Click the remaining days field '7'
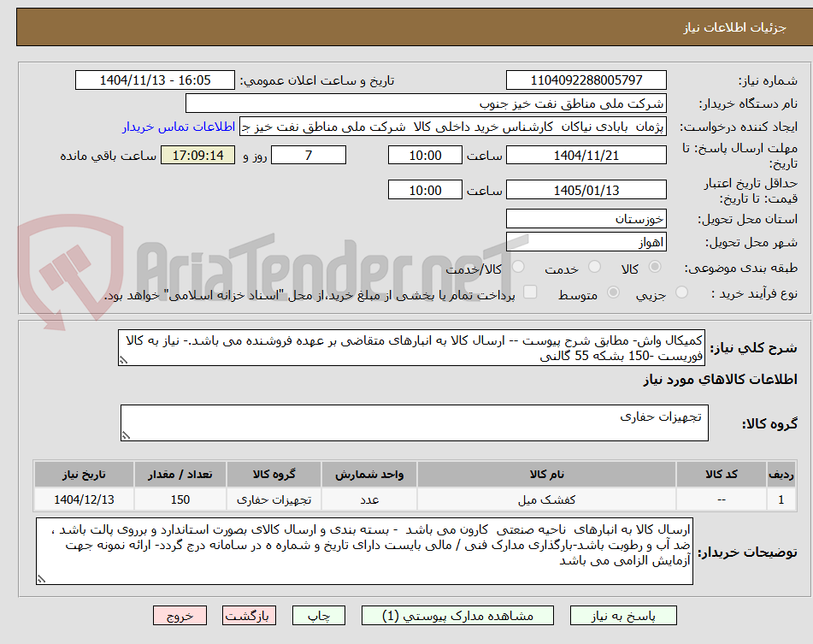This screenshot has height=644, width=813. click(309, 155)
